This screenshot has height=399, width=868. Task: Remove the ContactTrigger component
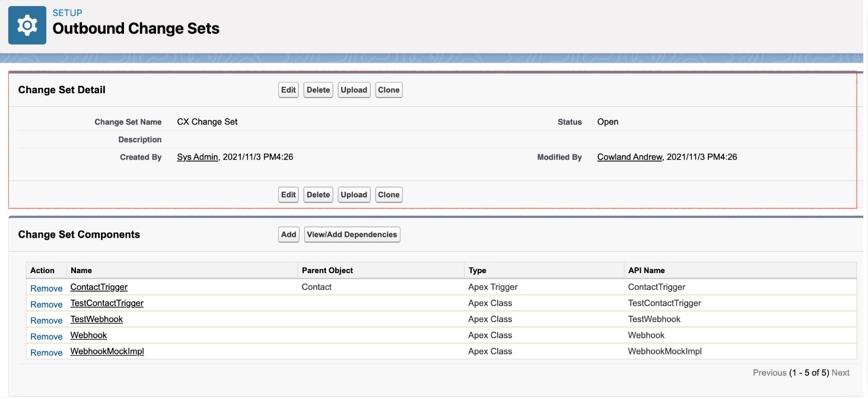click(46, 288)
